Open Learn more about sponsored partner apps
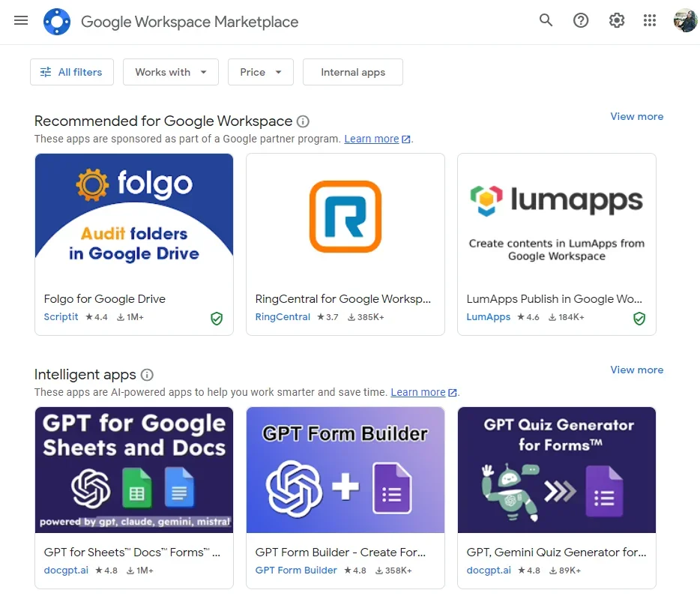The height and width of the screenshot is (599, 700). (372, 139)
